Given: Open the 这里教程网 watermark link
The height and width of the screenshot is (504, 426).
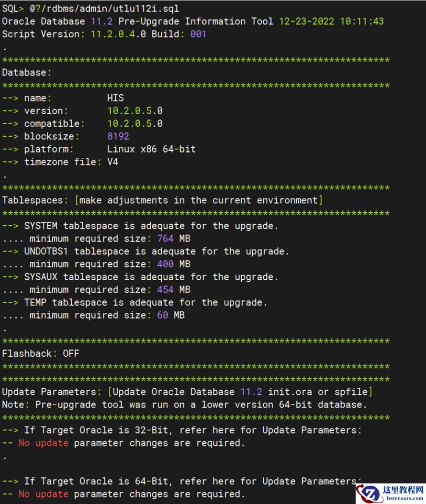Looking at the screenshot, I should point(404,490).
